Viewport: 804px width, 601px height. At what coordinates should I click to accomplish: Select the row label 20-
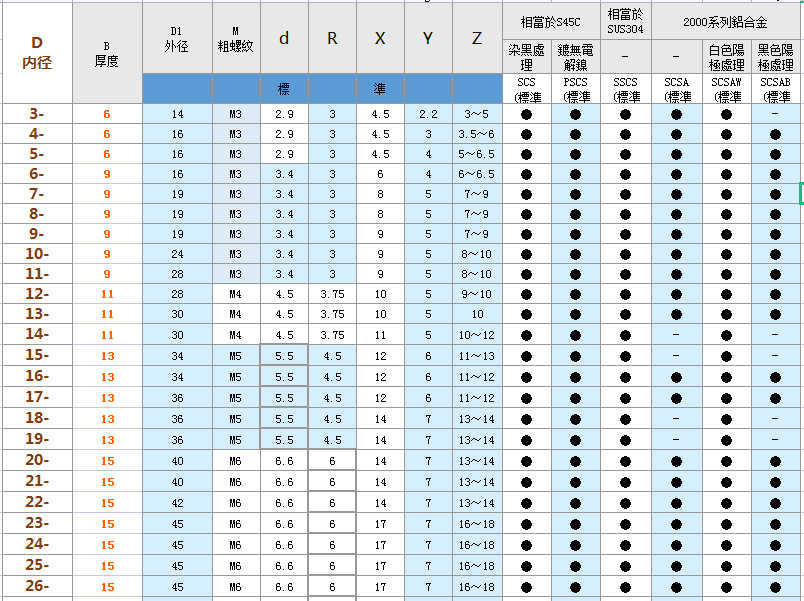[37, 460]
